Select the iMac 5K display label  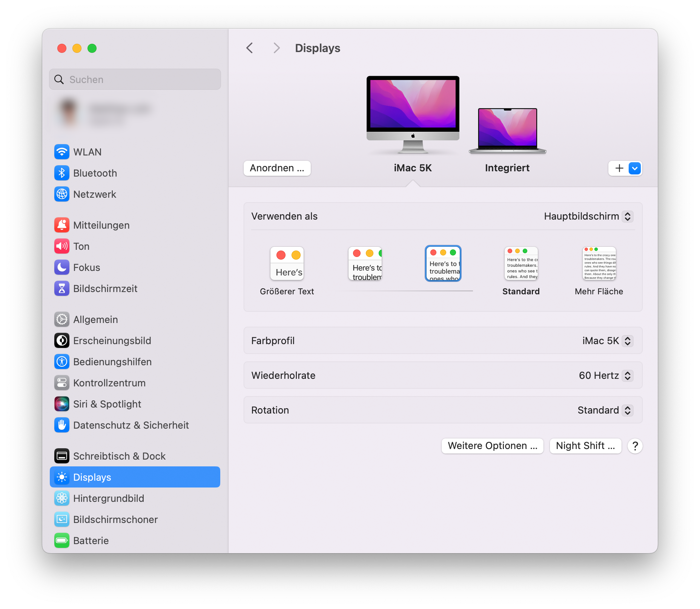[x=413, y=168]
